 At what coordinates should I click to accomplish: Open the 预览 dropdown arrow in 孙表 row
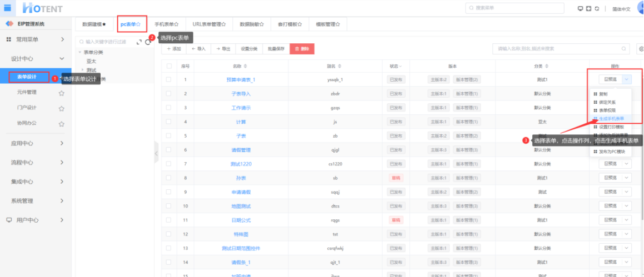tap(627, 178)
